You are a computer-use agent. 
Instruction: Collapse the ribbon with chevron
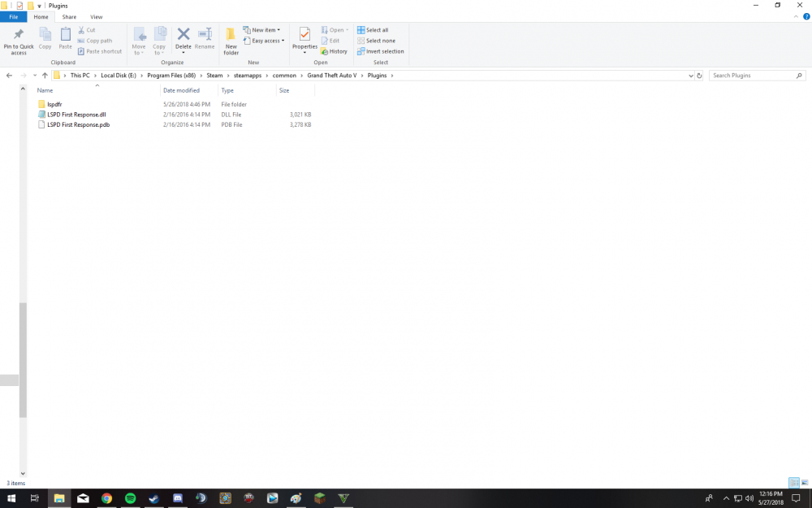click(x=796, y=16)
